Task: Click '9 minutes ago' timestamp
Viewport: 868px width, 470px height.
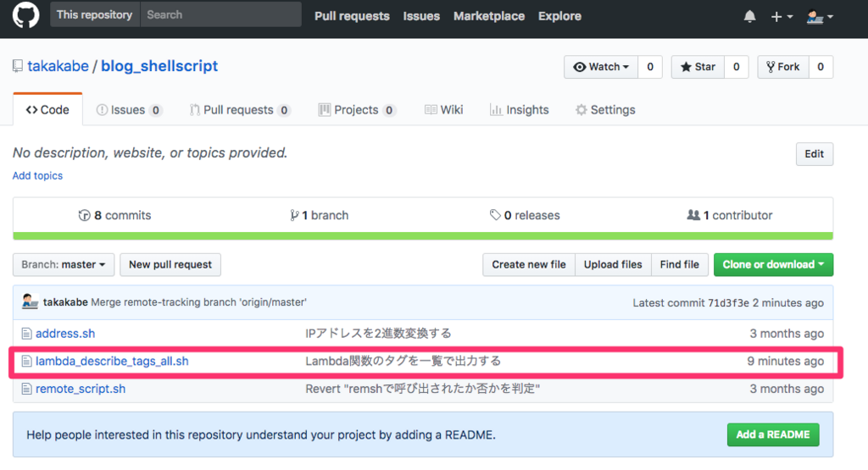Action: point(786,361)
